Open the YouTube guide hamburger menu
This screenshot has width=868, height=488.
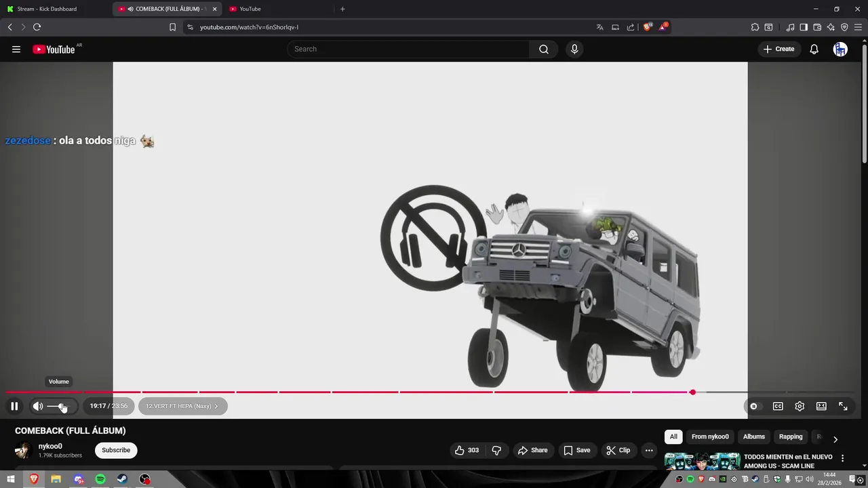(16, 49)
